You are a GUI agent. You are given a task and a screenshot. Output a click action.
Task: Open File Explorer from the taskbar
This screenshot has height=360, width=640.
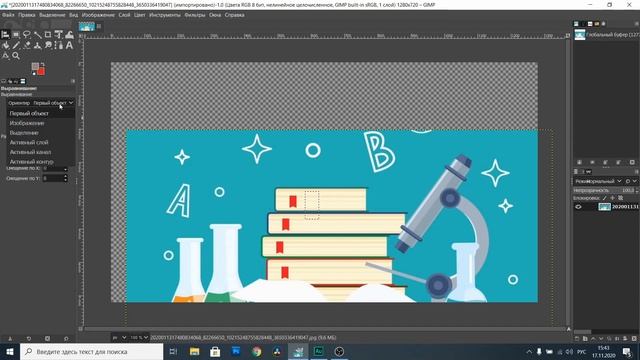pos(194,351)
